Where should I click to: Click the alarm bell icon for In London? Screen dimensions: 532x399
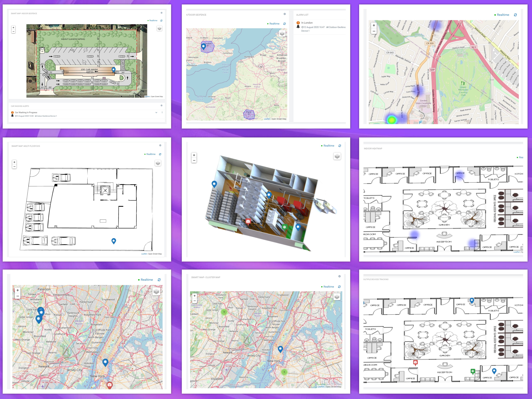coord(298,27)
